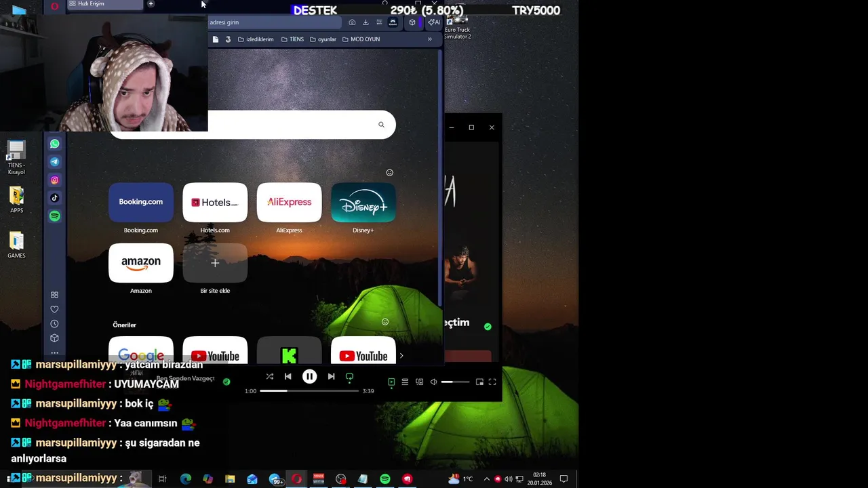868x488 pixels.
Task: Toggle Spotify repeat mode
Action: [x=349, y=376]
